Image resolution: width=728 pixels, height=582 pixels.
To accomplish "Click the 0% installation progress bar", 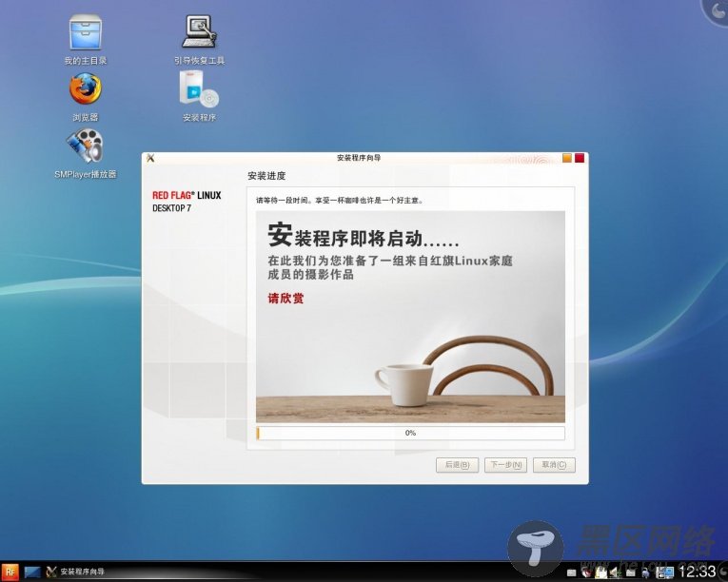I will pyautogui.click(x=410, y=433).
